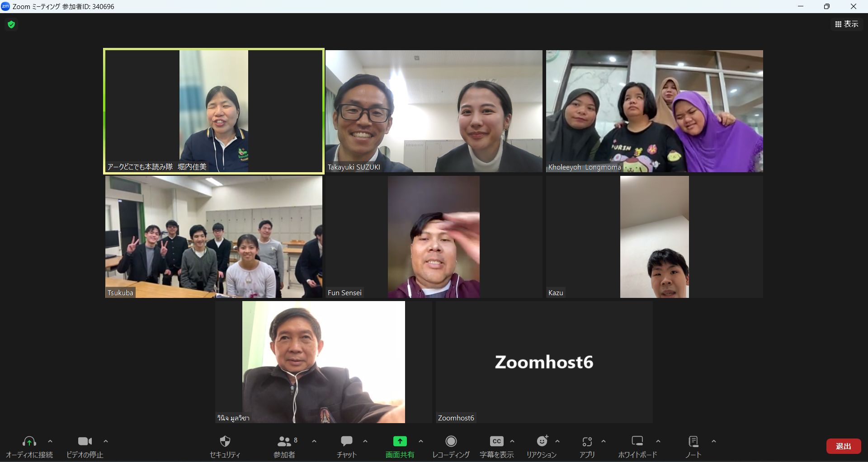Start Recording the meeting
This screenshot has width=868, height=462.
coord(451,442)
